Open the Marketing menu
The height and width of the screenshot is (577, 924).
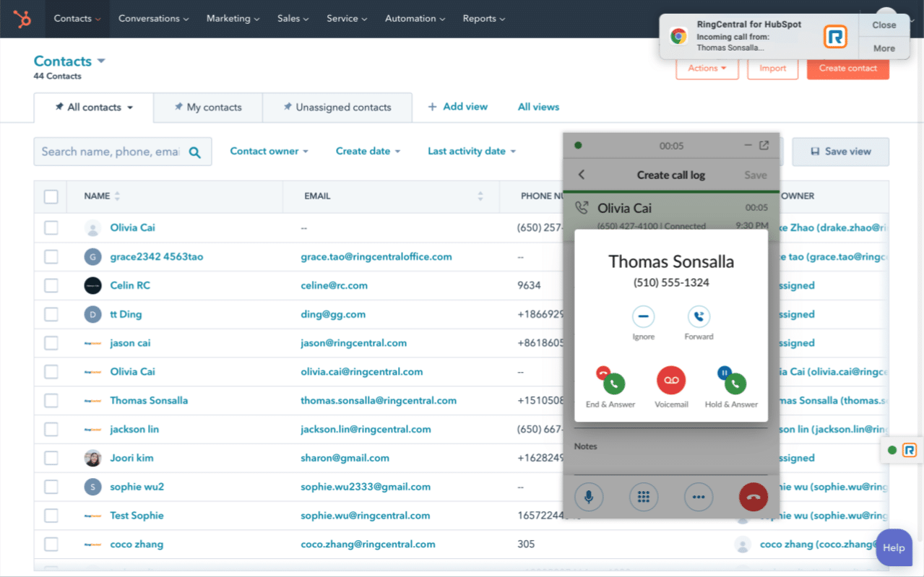(x=233, y=19)
